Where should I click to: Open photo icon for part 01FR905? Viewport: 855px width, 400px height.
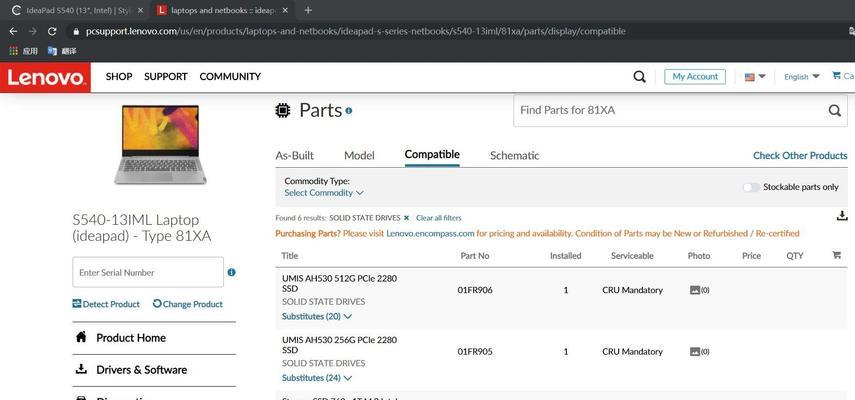point(695,351)
